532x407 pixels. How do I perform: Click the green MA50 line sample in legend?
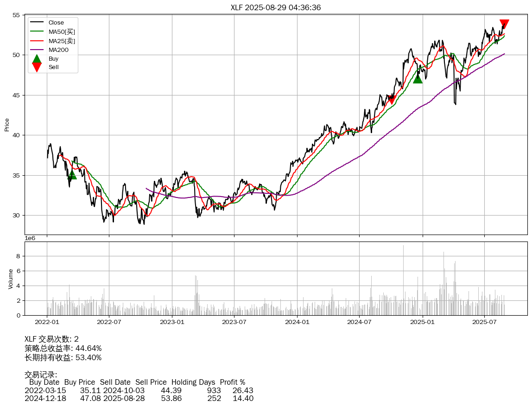click(37, 32)
